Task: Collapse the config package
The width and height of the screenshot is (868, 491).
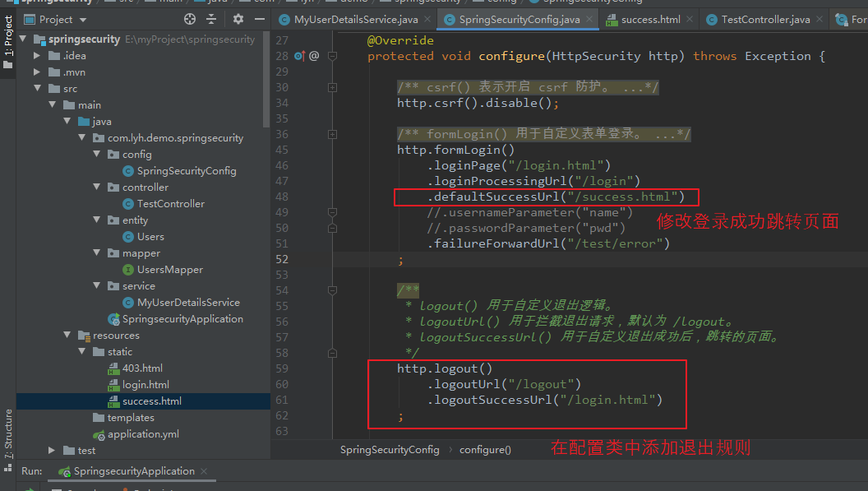Action: [97, 154]
